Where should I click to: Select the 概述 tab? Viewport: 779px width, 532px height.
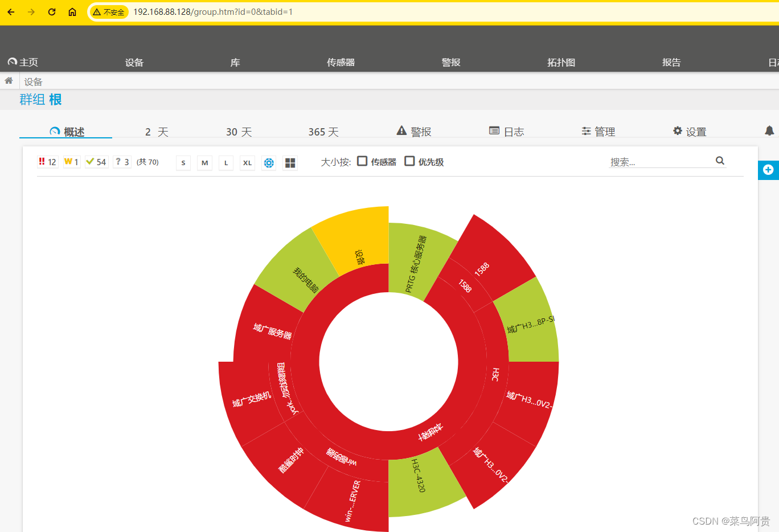tap(67, 132)
